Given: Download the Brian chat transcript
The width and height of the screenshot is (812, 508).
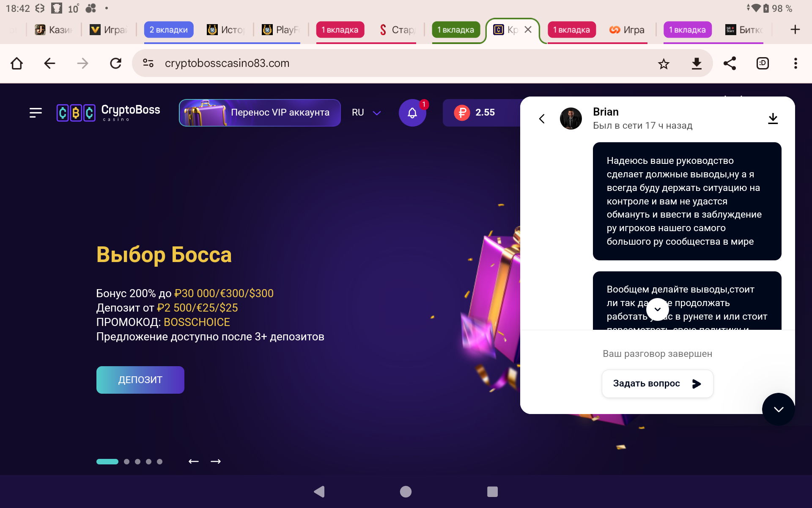Looking at the screenshot, I should (773, 119).
